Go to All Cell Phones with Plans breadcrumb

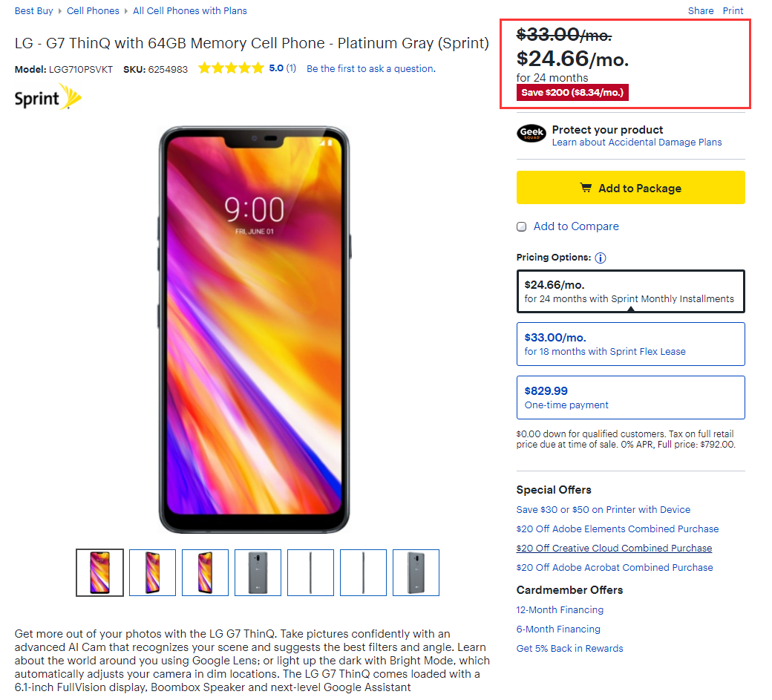(x=190, y=11)
